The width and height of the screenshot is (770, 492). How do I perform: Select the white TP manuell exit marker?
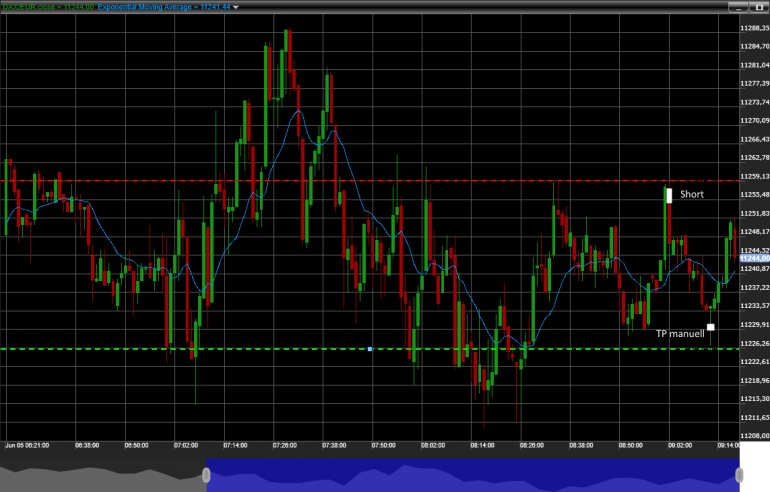[x=710, y=327]
